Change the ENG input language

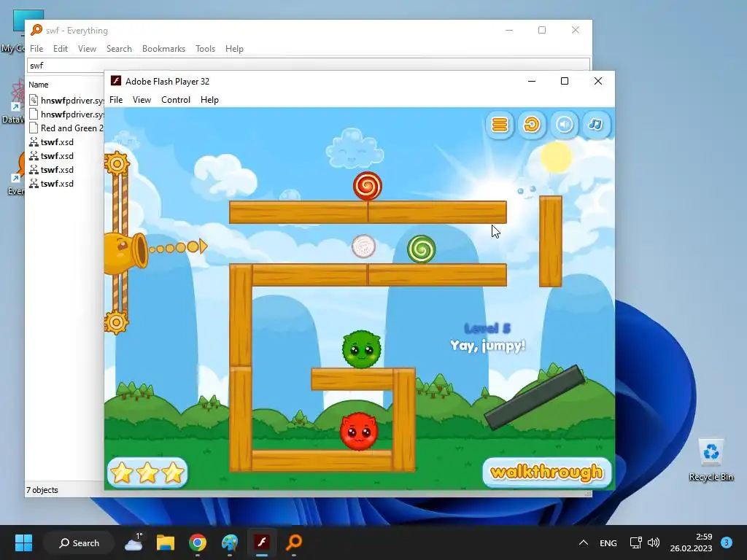(608, 542)
